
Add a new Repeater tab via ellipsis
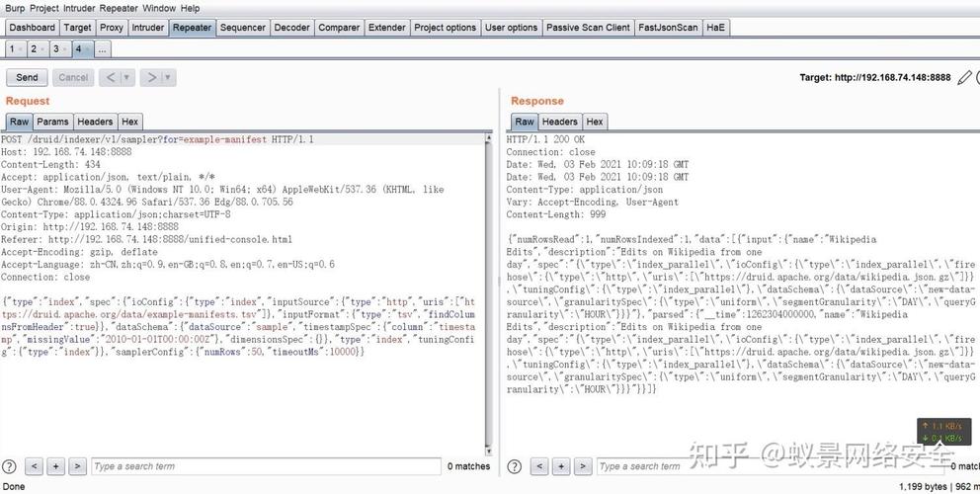pyautogui.click(x=102, y=48)
